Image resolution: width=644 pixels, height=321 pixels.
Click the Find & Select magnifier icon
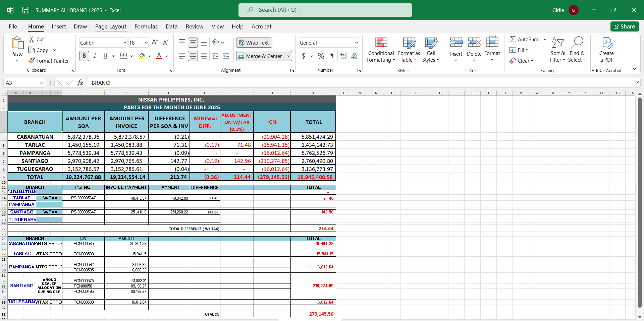click(x=577, y=43)
